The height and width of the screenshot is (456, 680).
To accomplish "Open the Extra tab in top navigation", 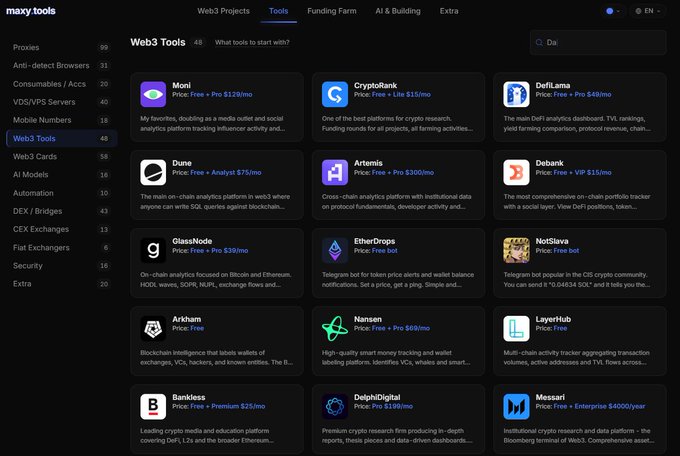I will point(449,11).
